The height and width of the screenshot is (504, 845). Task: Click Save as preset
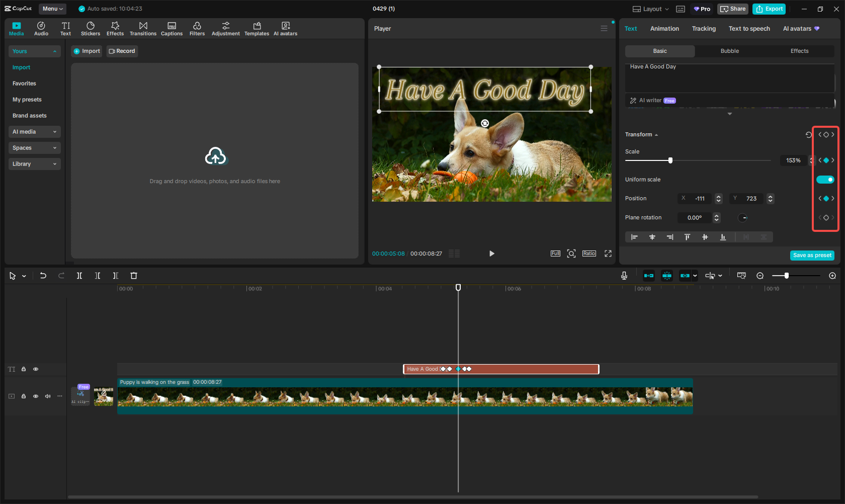(x=812, y=255)
